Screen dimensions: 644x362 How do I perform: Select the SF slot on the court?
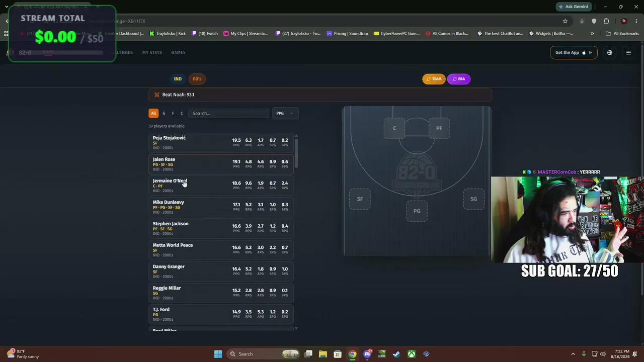pyautogui.click(x=360, y=199)
